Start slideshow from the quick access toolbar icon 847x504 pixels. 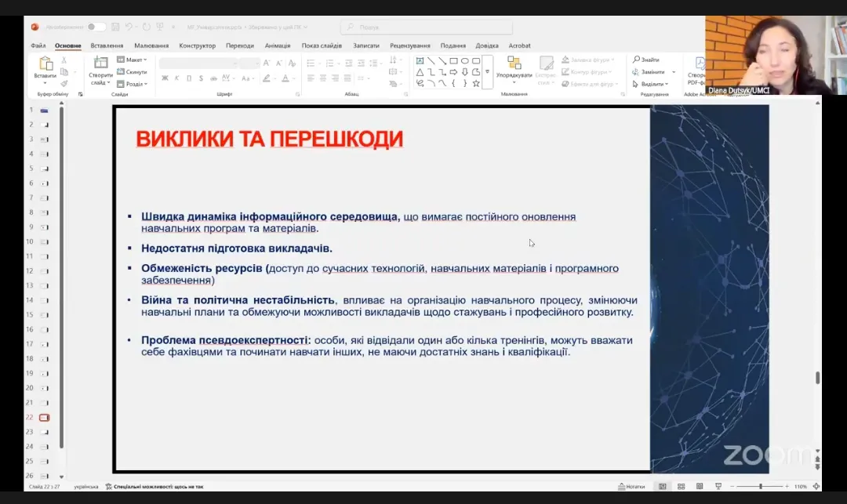click(160, 27)
